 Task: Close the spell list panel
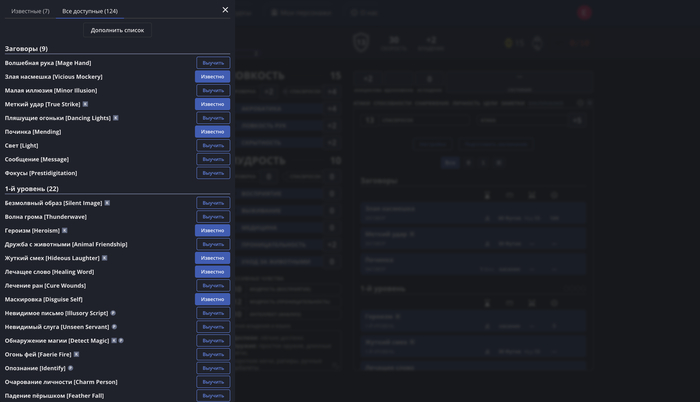(x=225, y=10)
